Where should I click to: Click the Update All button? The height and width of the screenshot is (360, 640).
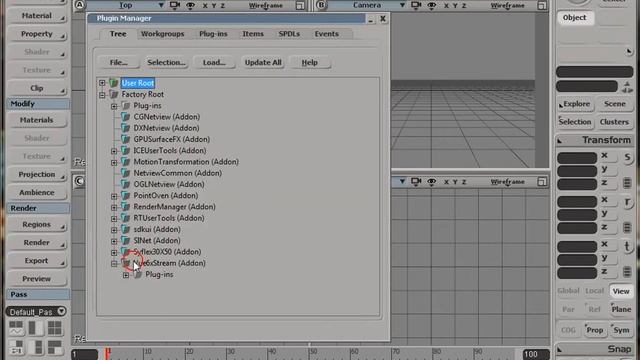(263, 62)
